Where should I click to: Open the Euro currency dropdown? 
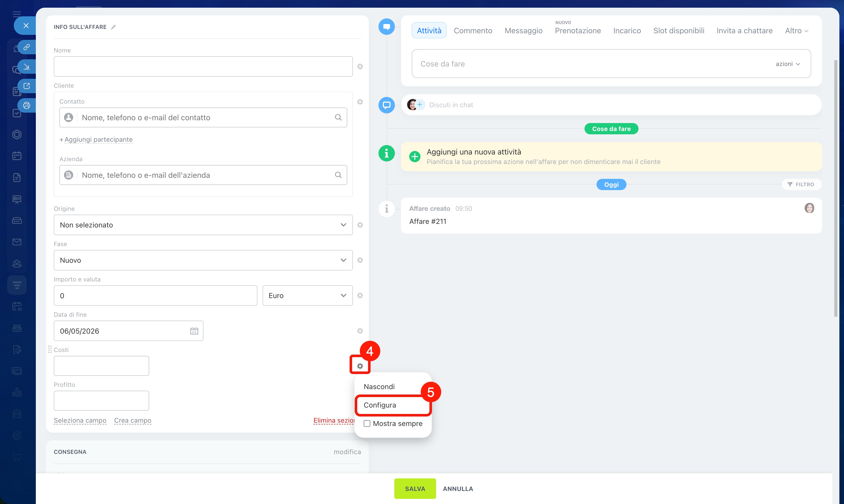(x=307, y=295)
